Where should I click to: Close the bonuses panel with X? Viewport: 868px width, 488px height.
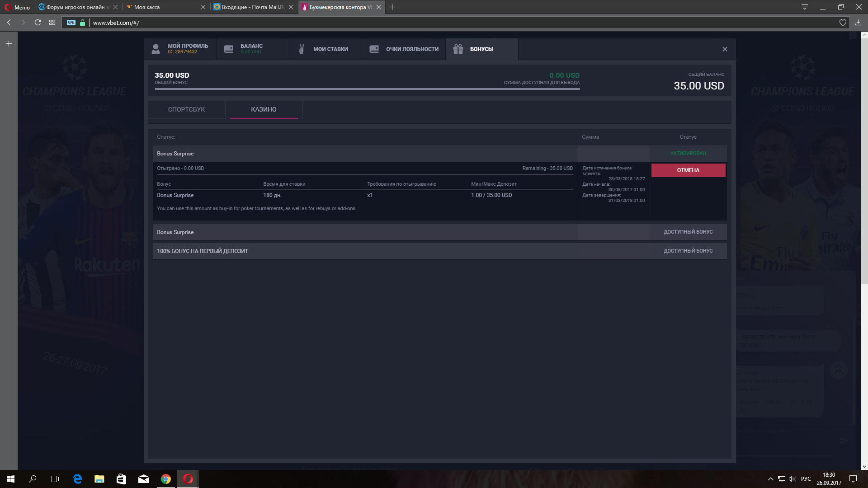tap(725, 49)
